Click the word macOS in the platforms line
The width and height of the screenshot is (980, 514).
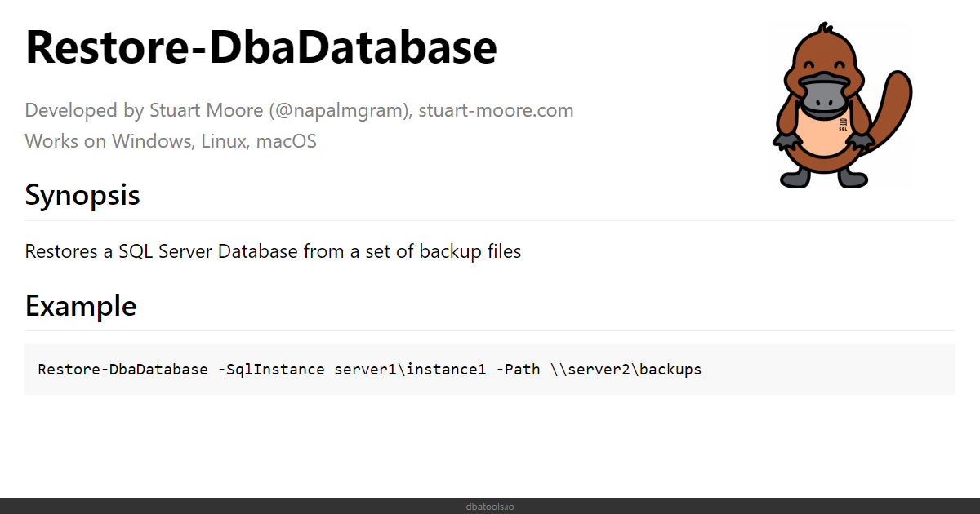coord(287,141)
